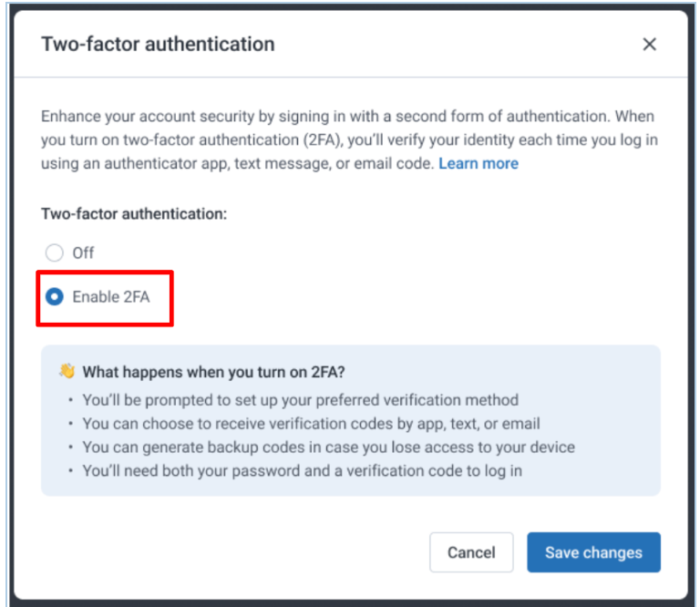Click the Cancel button

(x=471, y=552)
